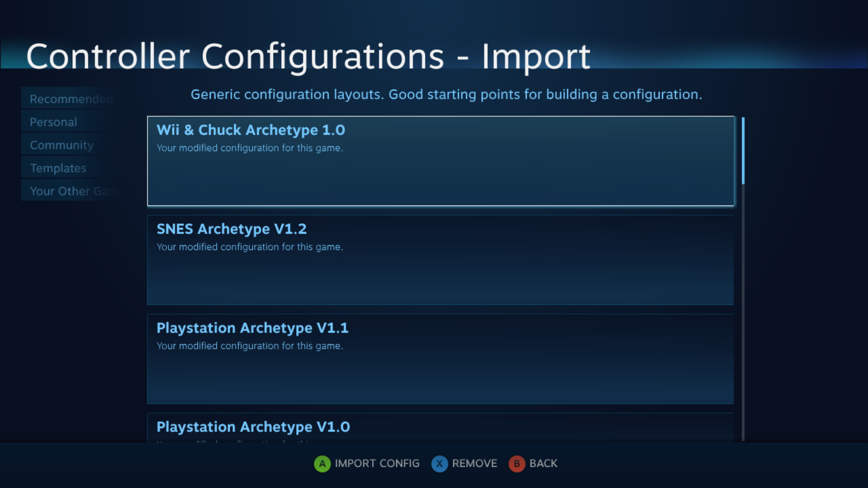Click the Controller Configurations - Import heading
Screen dimensions: 868x488
pyautogui.click(x=308, y=56)
